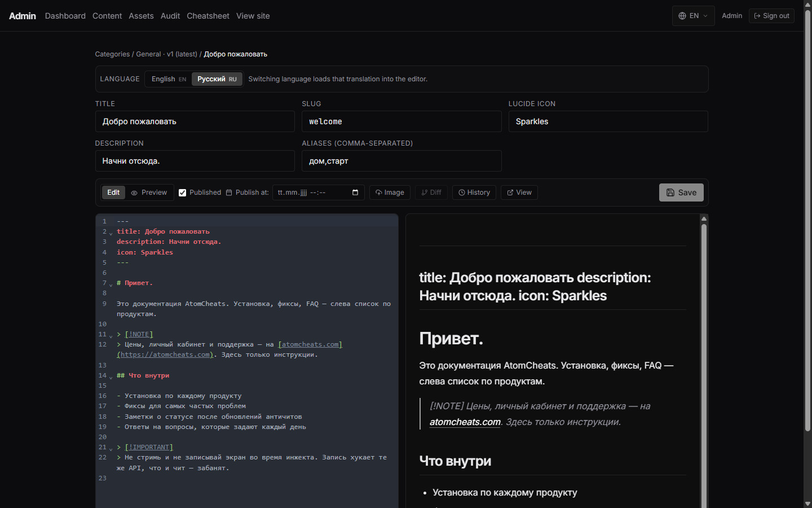
Task: Collapse the IMPORTANT blockquote fold at line 21
Action: pyautogui.click(x=111, y=449)
